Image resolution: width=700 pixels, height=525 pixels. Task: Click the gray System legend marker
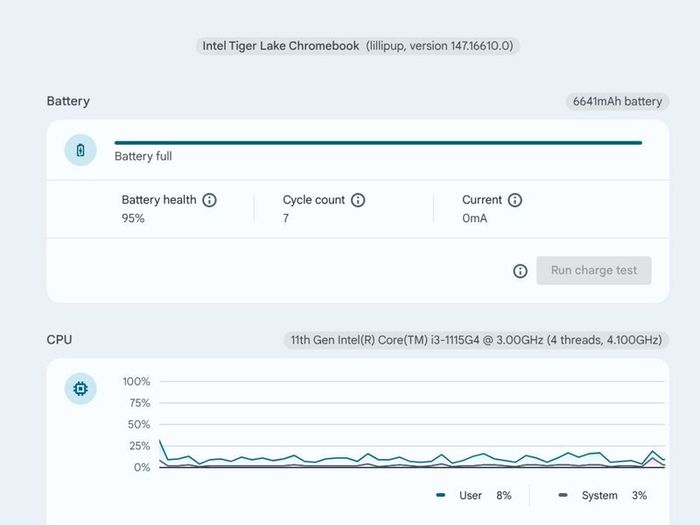pos(563,495)
